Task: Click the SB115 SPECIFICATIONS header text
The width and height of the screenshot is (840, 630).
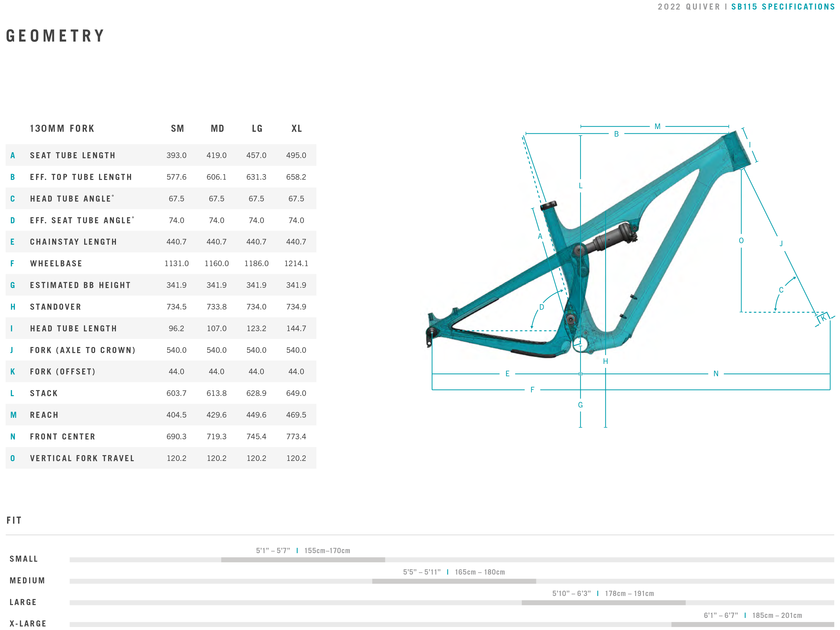Action: pos(783,7)
